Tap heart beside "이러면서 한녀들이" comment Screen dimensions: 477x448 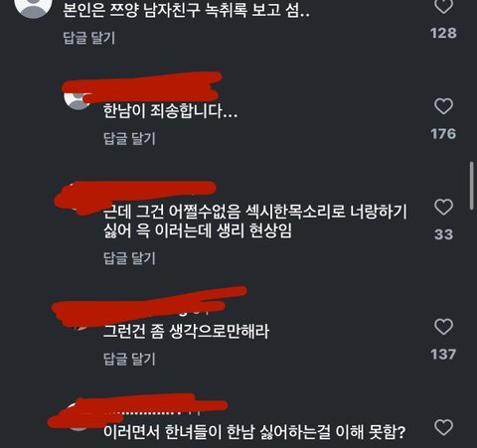(443, 427)
